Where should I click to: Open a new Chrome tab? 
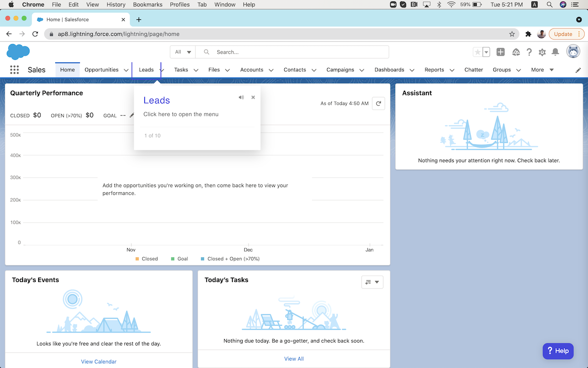tap(139, 19)
